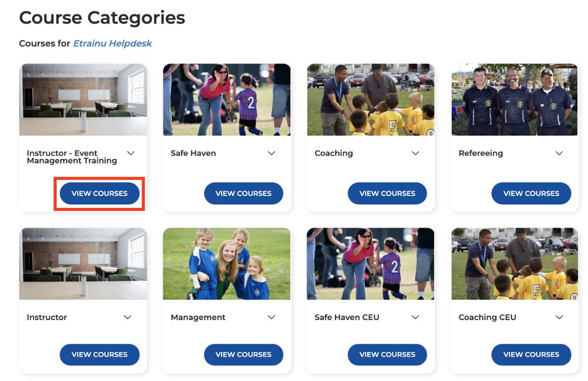Expand the Safe Haven category chevron

[271, 153]
